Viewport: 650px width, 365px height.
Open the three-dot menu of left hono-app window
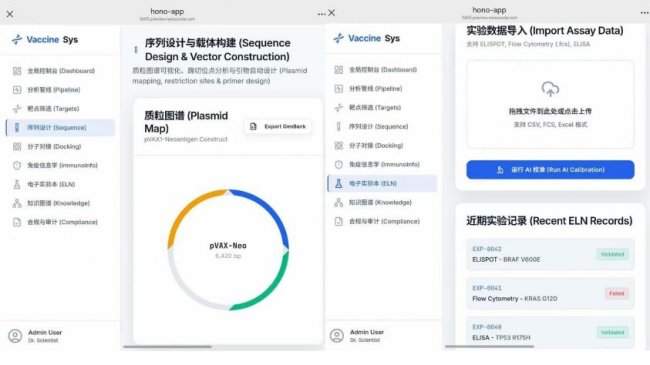pos(321,14)
